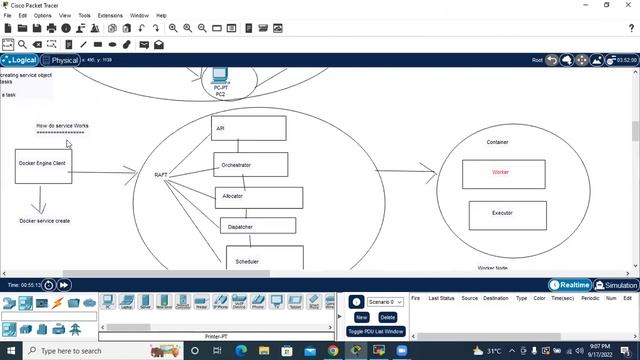
Task: Open the Options menu
Action: click(42, 16)
